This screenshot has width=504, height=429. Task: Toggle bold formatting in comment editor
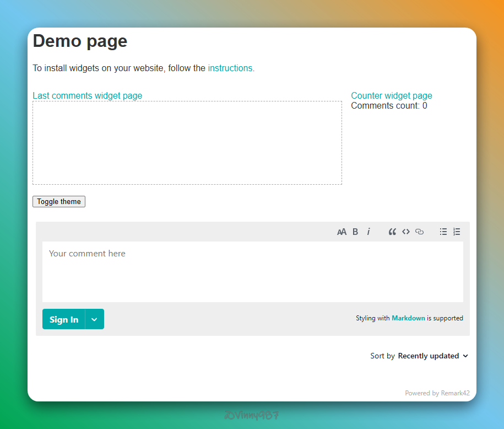point(355,232)
